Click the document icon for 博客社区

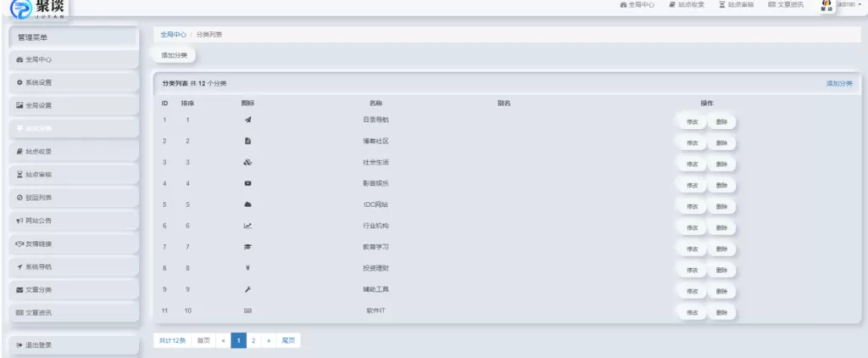(x=248, y=141)
